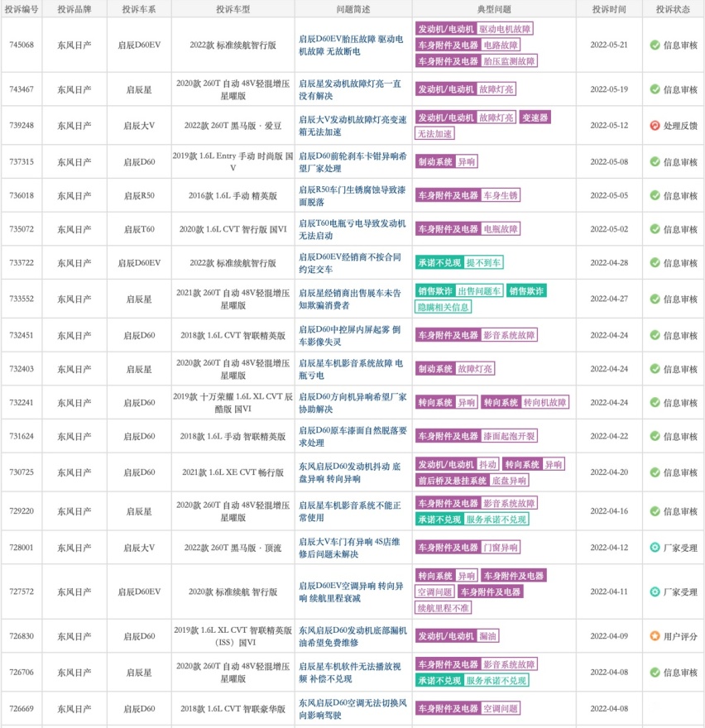Select the '漏油' tag in row 726830

point(487,636)
